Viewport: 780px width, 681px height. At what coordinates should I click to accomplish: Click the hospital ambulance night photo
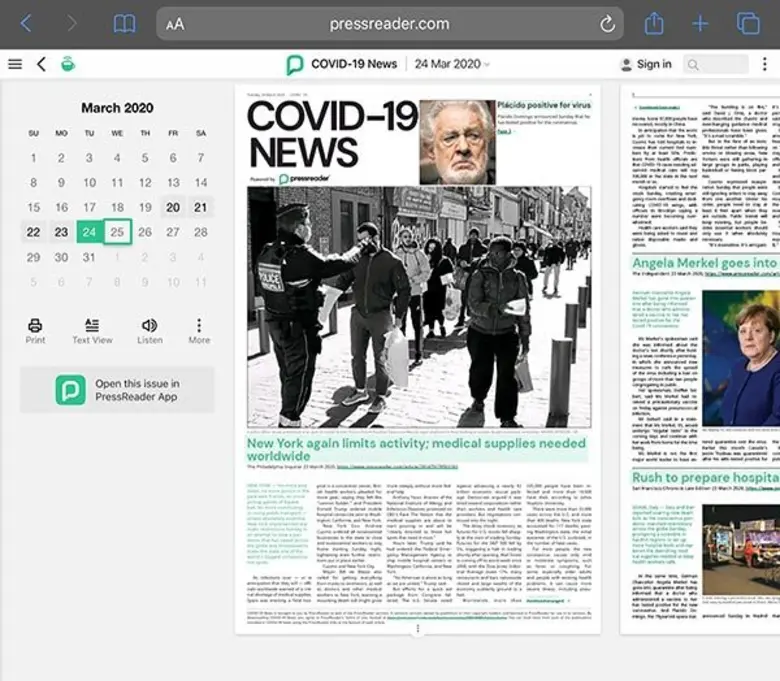click(741, 549)
